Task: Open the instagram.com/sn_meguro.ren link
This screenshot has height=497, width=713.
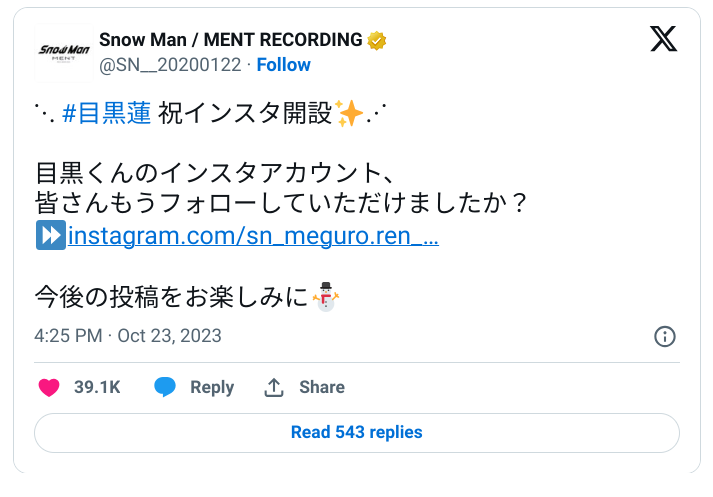Action: pos(253,236)
